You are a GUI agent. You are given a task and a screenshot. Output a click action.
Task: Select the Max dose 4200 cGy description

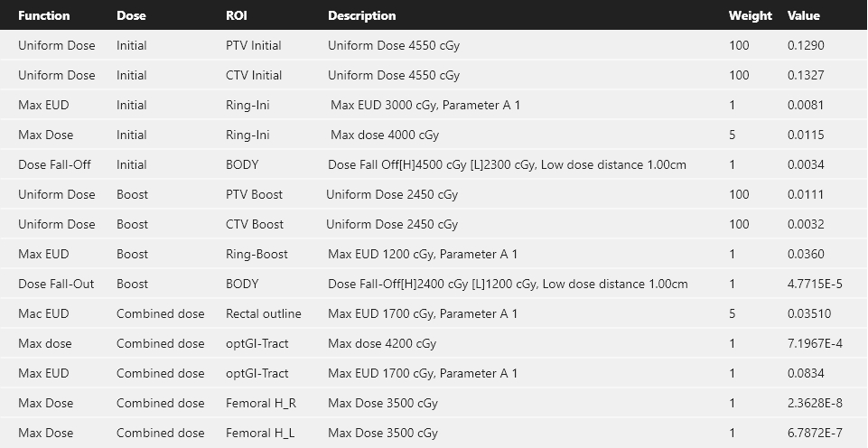381,343
